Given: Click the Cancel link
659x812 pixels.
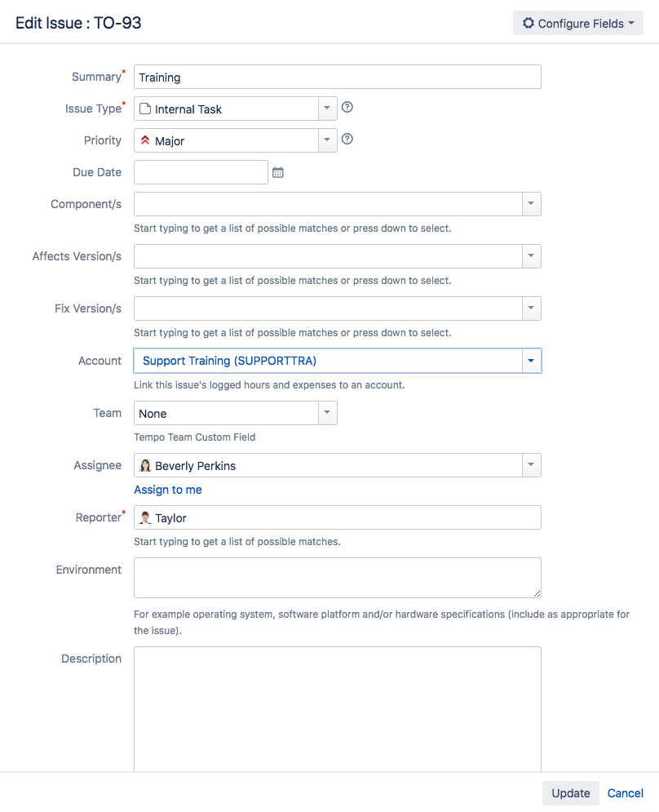Looking at the screenshot, I should pyautogui.click(x=626, y=793).
